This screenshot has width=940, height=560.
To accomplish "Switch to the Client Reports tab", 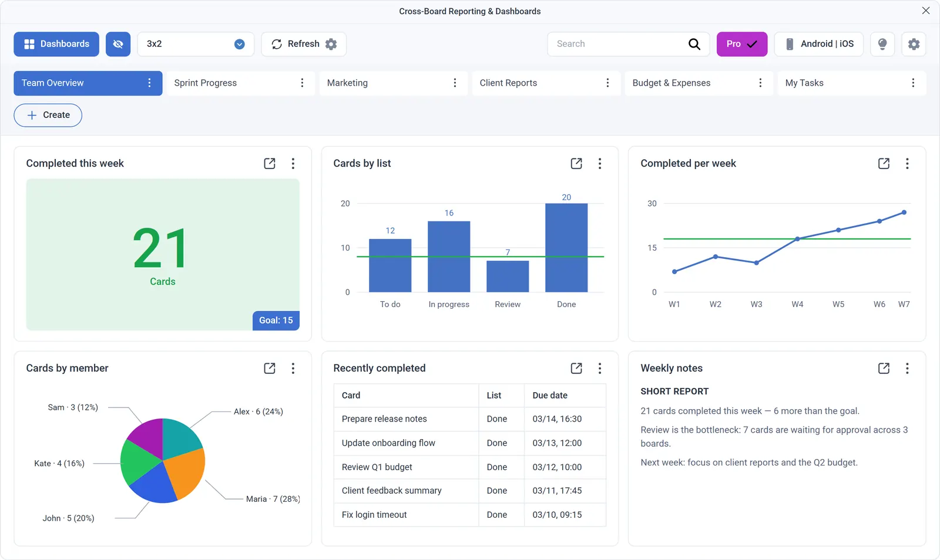I will (546, 83).
